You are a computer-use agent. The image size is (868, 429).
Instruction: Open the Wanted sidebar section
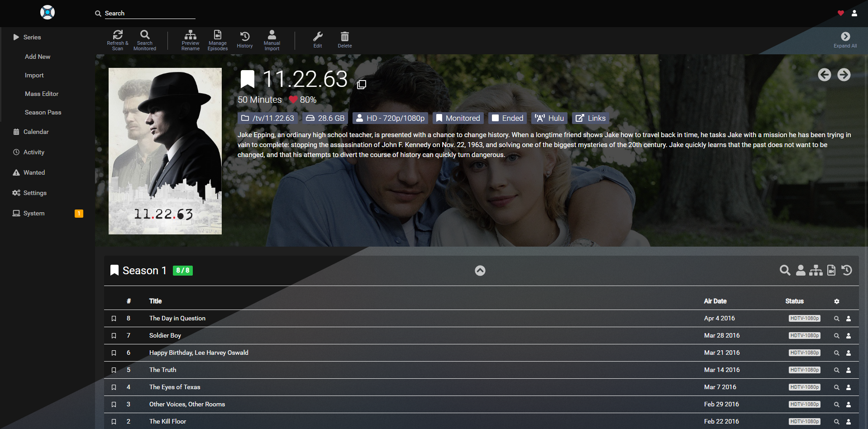coord(34,172)
